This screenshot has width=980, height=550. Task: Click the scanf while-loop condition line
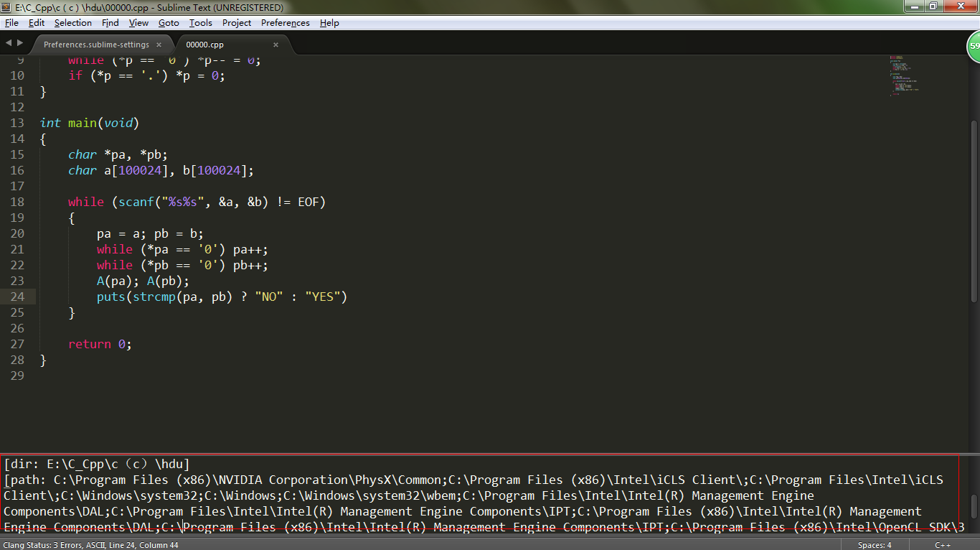(x=197, y=202)
